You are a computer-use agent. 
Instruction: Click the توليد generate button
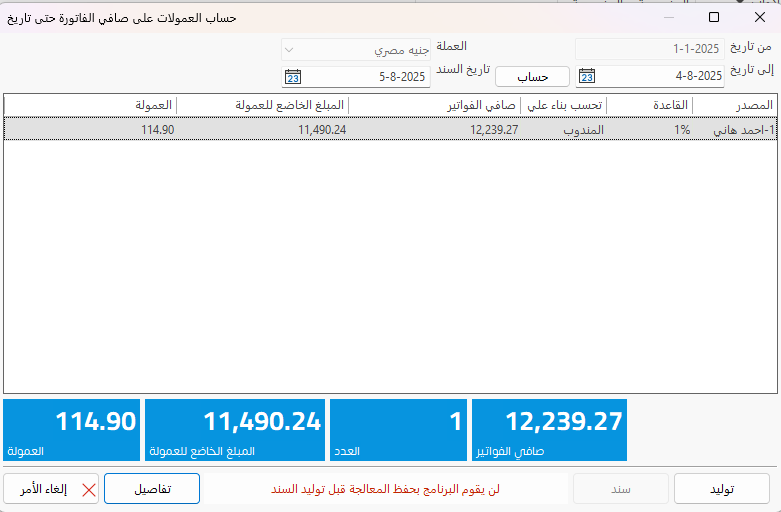click(721, 489)
